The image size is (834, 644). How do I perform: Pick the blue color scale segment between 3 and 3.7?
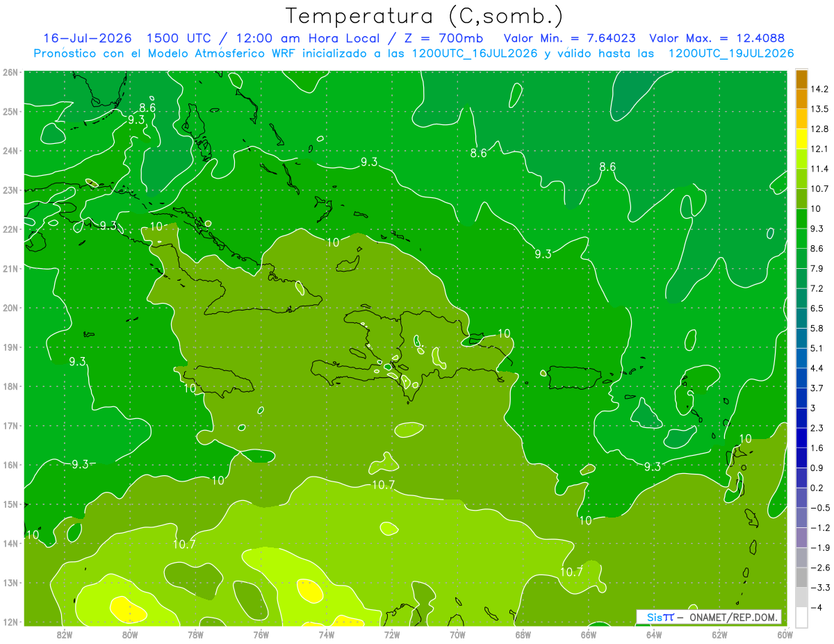(x=801, y=397)
